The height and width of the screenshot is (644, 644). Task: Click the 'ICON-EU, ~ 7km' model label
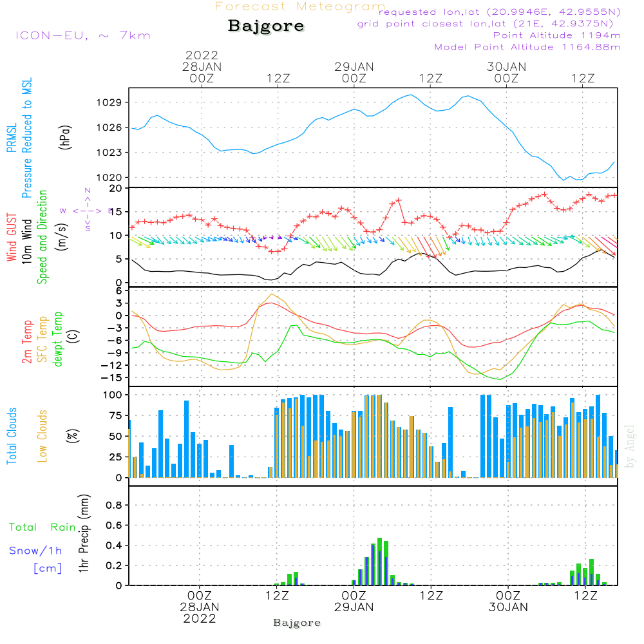coord(83,35)
